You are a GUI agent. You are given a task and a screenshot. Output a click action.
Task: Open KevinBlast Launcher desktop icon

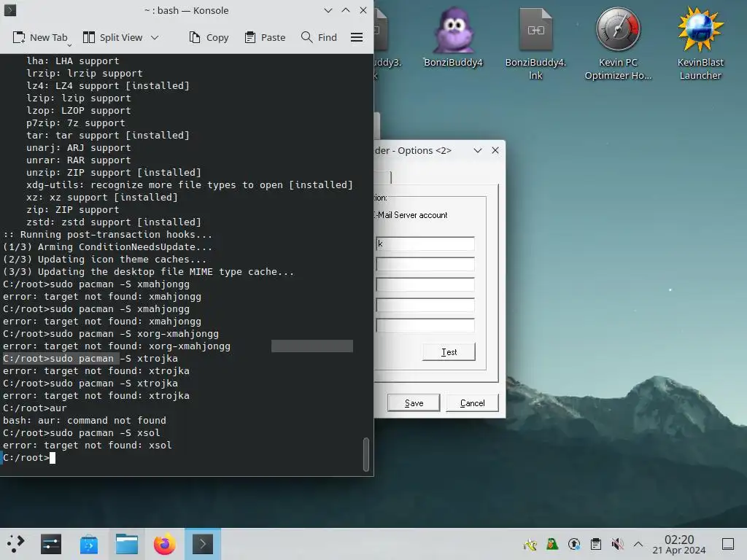[700, 44]
